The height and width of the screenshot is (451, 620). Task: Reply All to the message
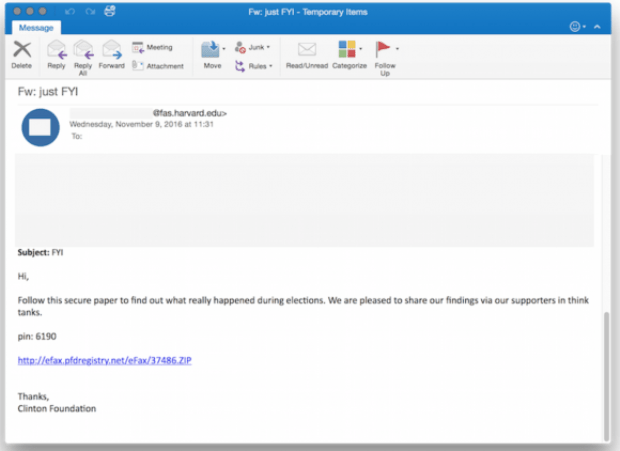click(83, 58)
